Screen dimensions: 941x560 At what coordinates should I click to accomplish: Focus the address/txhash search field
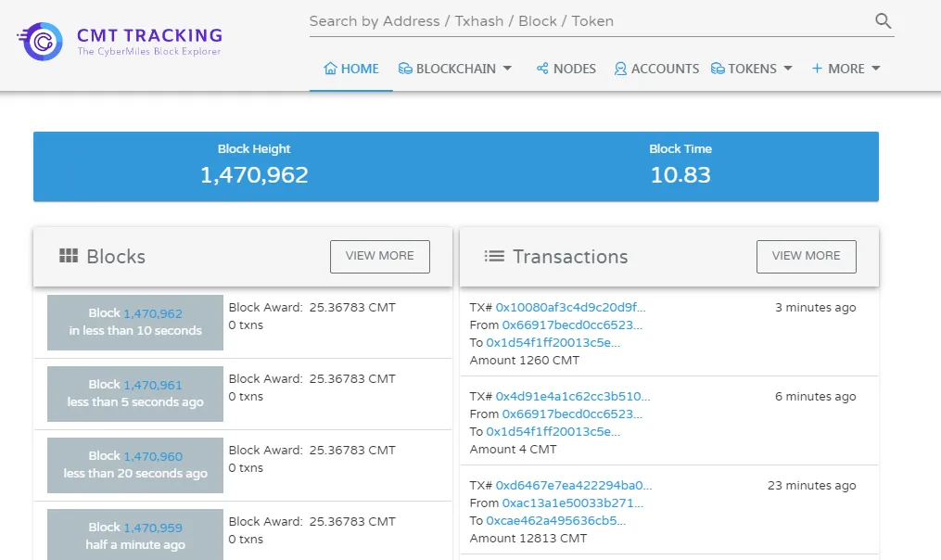tap(590, 21)
